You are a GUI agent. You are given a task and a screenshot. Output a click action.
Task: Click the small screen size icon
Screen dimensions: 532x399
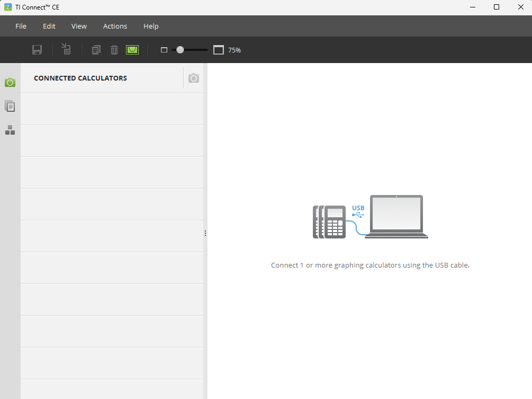pos(164,50)
